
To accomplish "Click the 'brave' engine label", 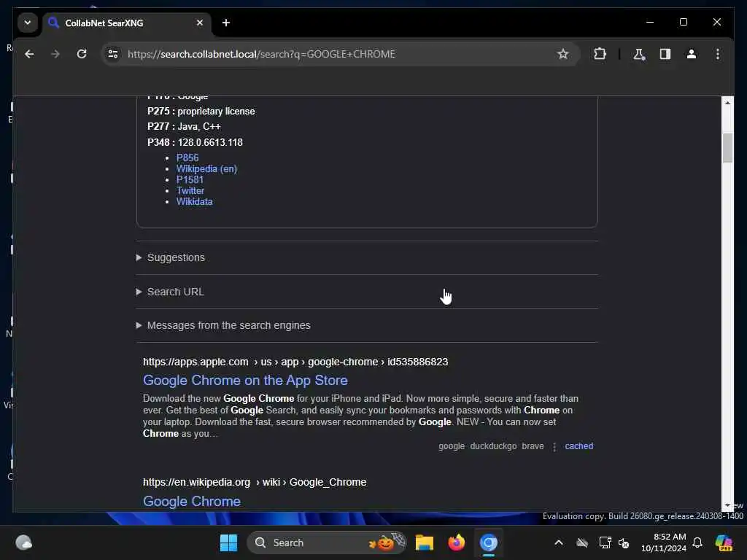I will coord(533,446).
